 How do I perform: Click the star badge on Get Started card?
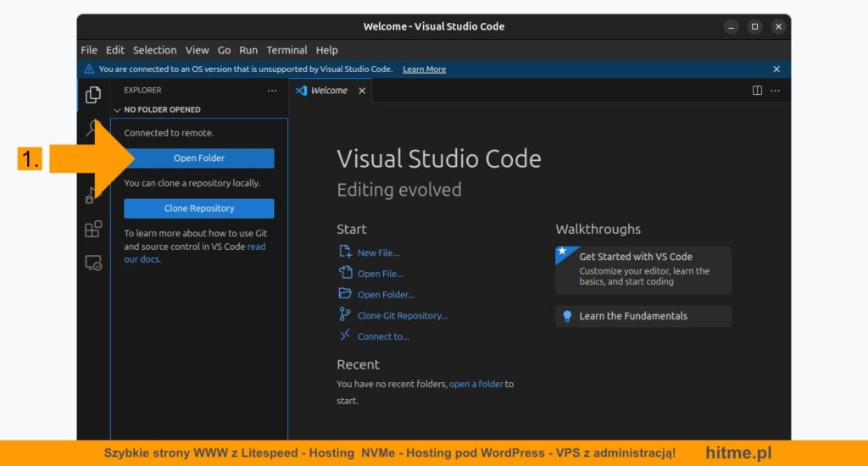click(x=563, y=252)
